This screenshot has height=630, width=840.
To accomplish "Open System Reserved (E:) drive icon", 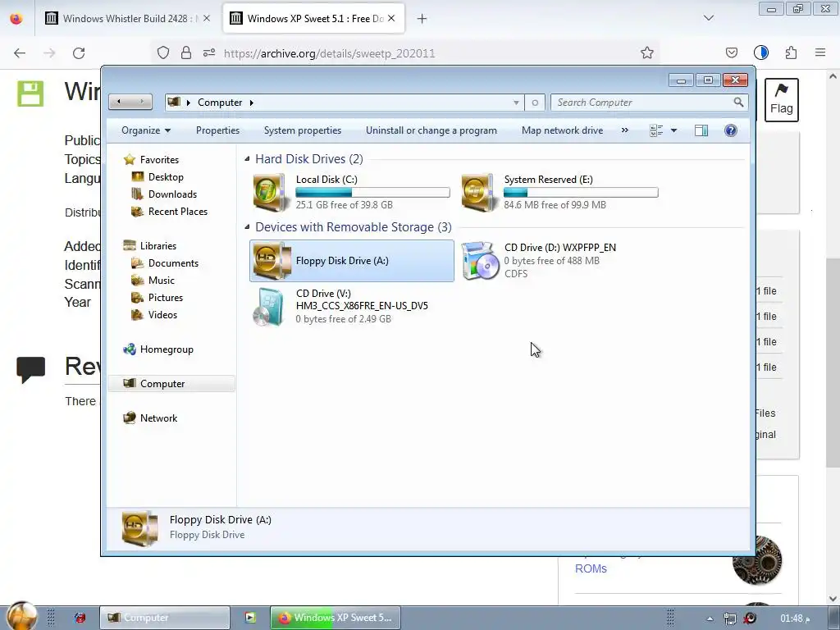I will tap(477, 192).
